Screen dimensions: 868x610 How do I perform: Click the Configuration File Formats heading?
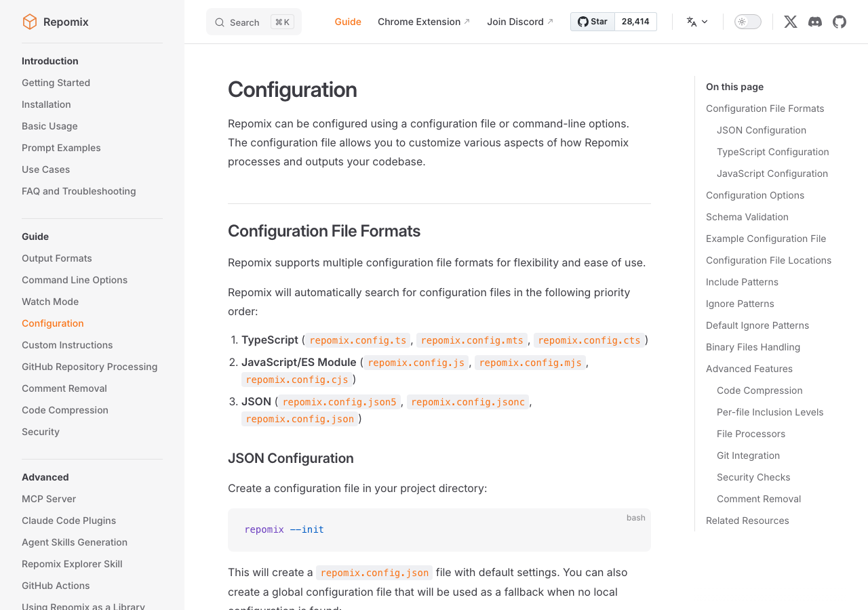tap(324, 231)
